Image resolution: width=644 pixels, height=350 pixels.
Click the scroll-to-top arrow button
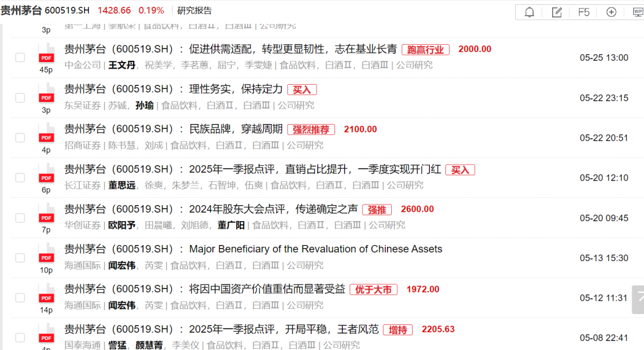tap(638, 299)
